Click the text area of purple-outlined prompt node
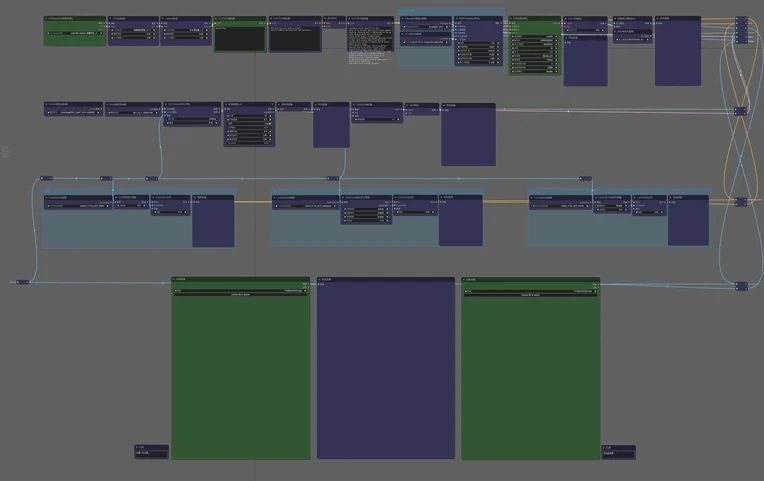 294,38
